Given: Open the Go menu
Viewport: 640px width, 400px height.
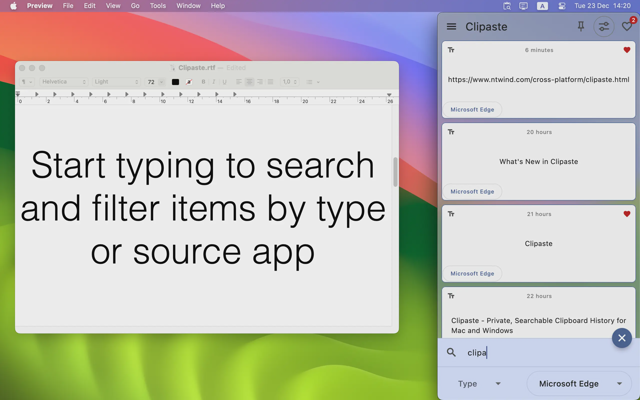Looking at the screenshot, I should pyautogui.click(x=135, y=6).
